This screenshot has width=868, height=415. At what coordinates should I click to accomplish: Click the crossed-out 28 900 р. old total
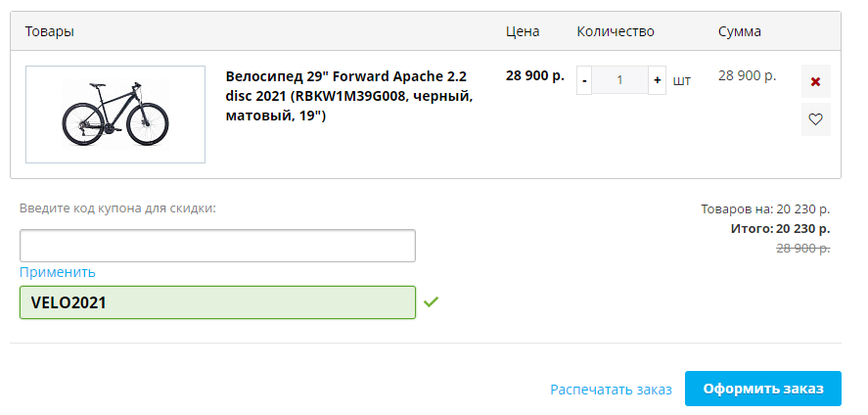802,248
